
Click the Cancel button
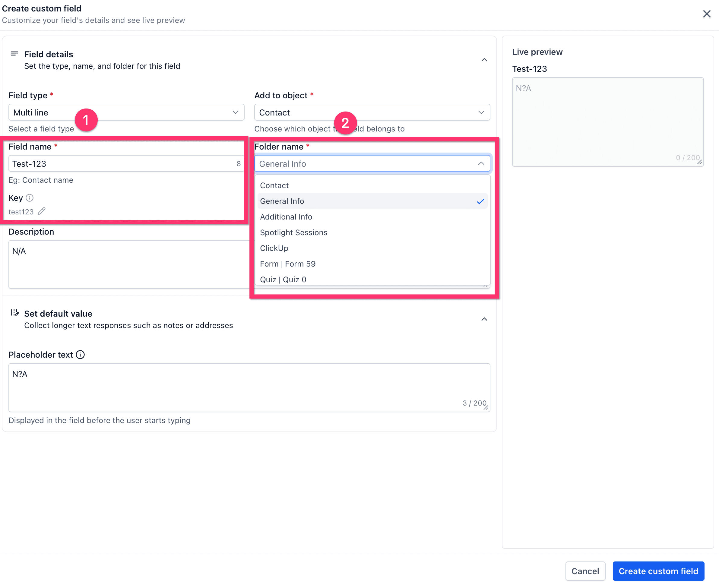pos(585,571)
